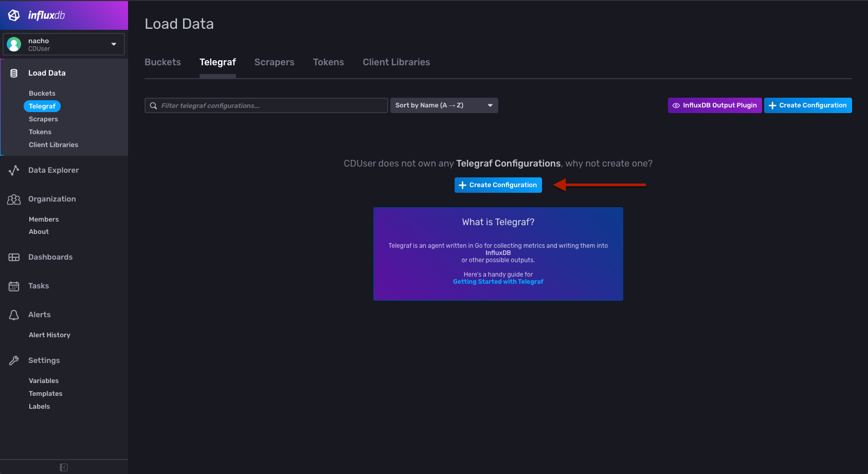This screenshot has width=868, height=474.
Task: Open Getting Started with Telegraf link
Action: [x=498, y=282]
